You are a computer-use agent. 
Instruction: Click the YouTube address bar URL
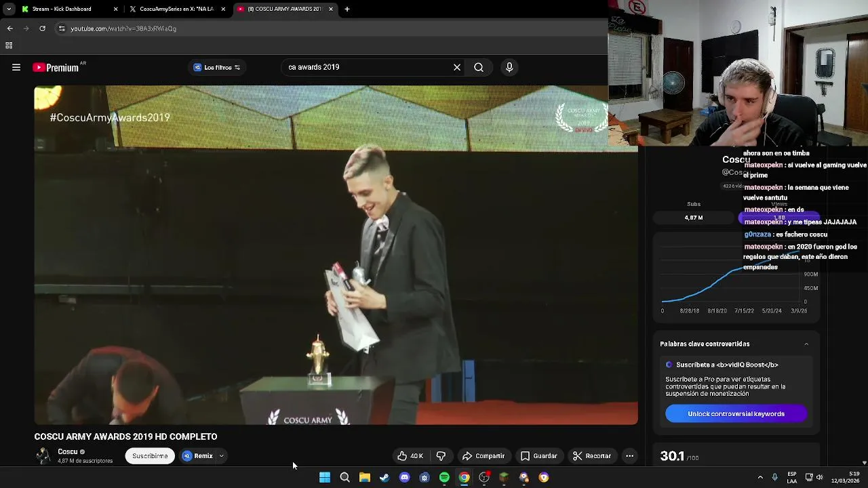(x=123, y=28)
